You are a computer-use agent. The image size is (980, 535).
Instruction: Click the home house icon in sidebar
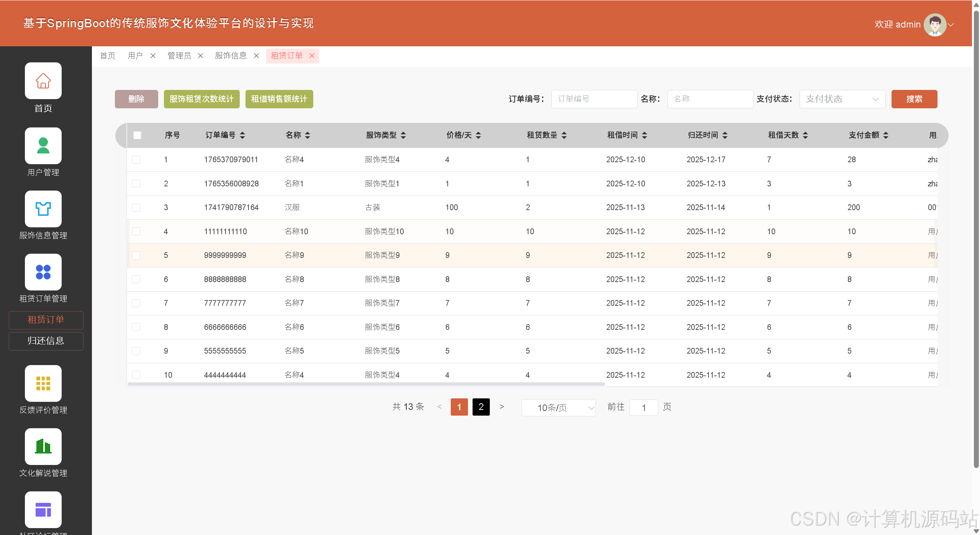pyautogui.click(x=43, y=81)
